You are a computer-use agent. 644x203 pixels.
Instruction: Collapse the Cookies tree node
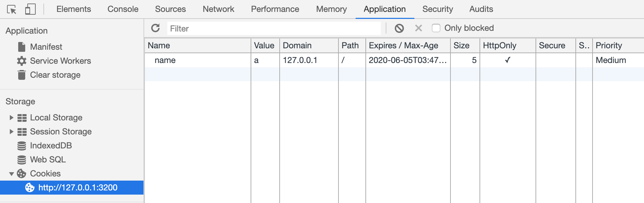(x=11, y=174)
